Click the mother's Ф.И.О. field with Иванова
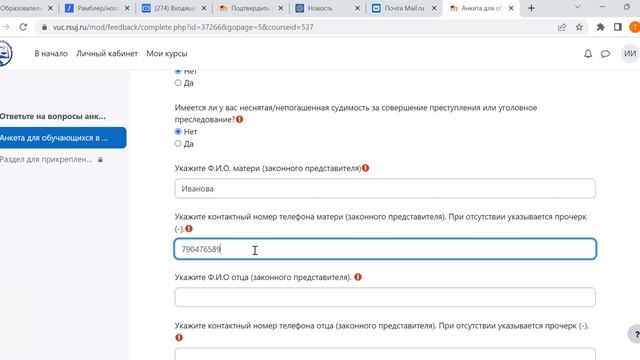The image size is (640, 360). [385, 189]
